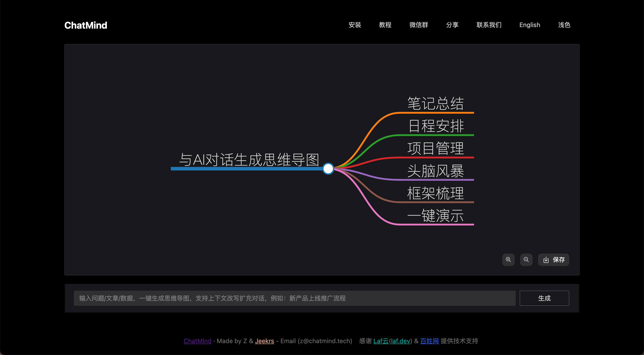The image size is (644, 355).
Task: Focus the mind map prompt input field
Action: pyautogui.click(x=294, y=298)
